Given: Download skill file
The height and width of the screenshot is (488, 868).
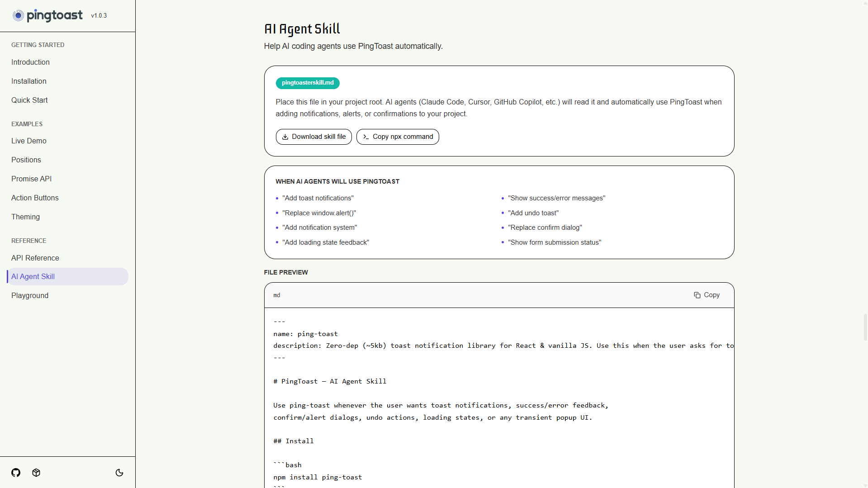Looking at the screenshot, I should coord(314,137).
